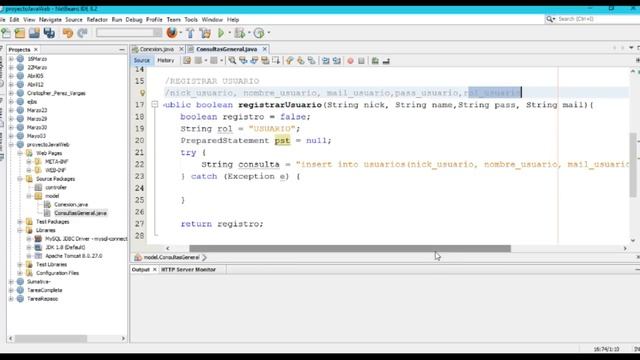Click the Shift Line Right icon

tap(337, 61)
